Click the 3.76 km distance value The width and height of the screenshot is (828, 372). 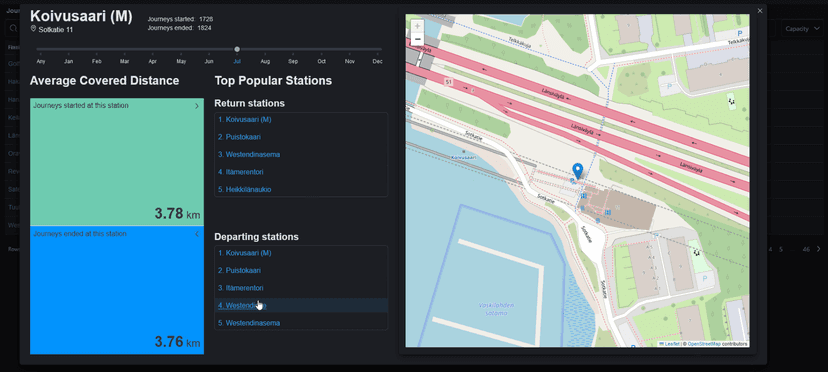coord(177,341)
